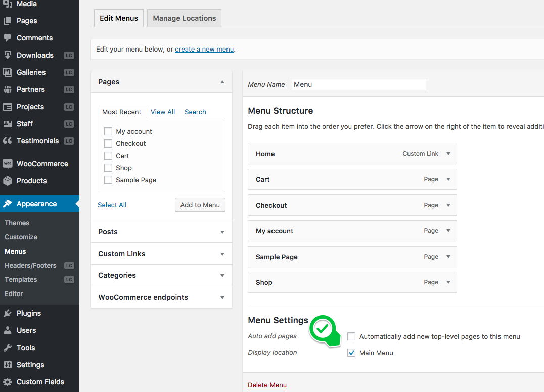544x392 pixels.
Task: Open Headers/Footers under Appearance
Action: pos(30,266)
